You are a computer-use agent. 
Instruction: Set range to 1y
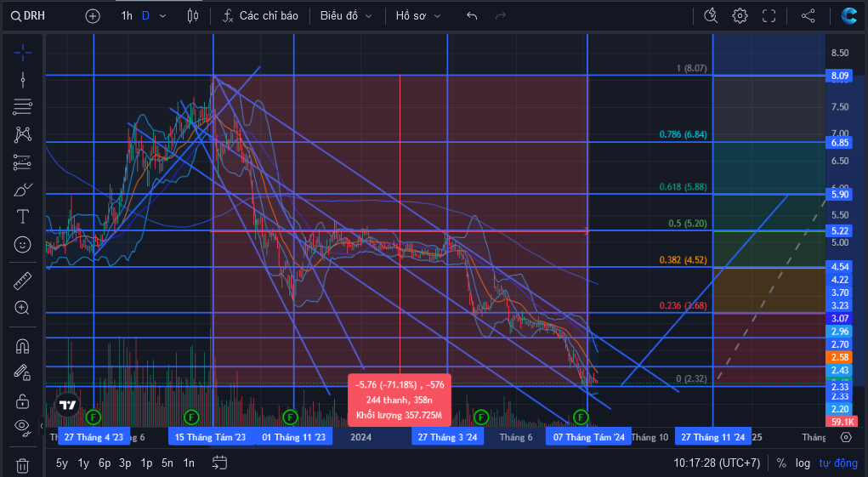pyautogui.click(x=83, y=463)
